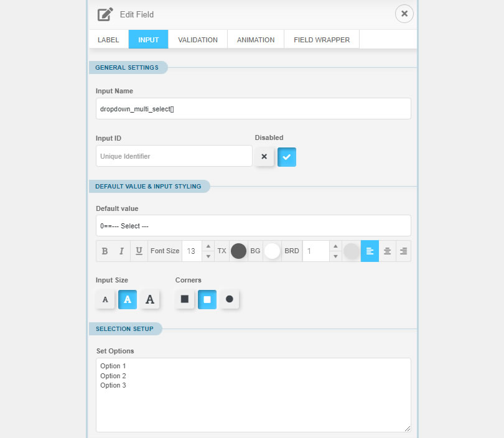Click the Input ID Unique Identifier field

(174, 156)
